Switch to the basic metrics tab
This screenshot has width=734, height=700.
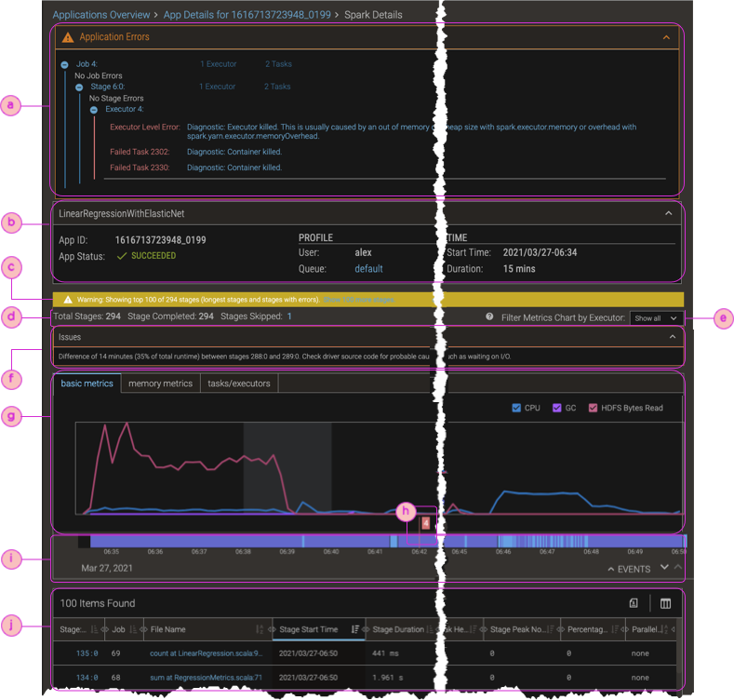pyautogui.click(x=87, y=384)
